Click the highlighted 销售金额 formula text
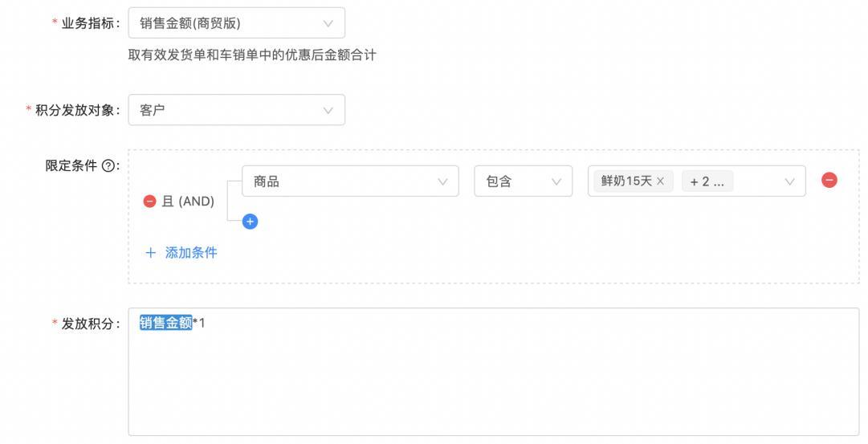The height and width of the screenshot is (444, 868). 166,323
